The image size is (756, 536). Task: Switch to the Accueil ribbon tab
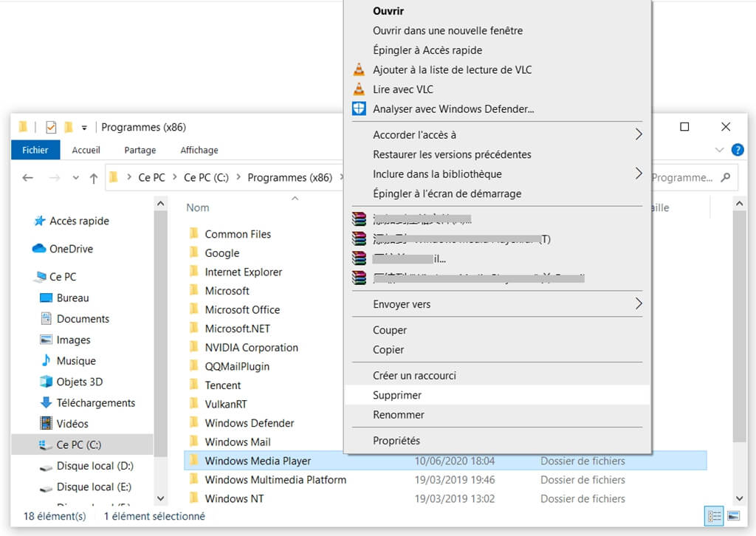pyautogui.click(x=86, y=150)
